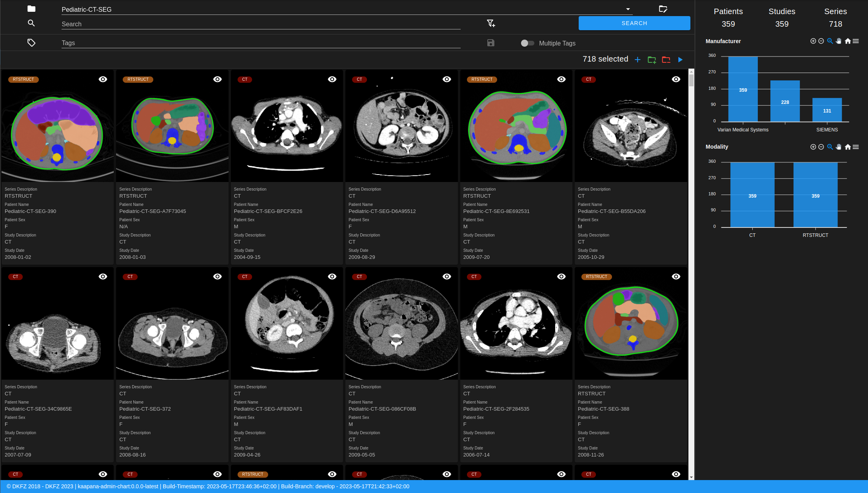Click the RTSTRUCT bar in Modality chart
Image resolution: width=868 pixels, height=493 pixels.
tap(815, 195)
